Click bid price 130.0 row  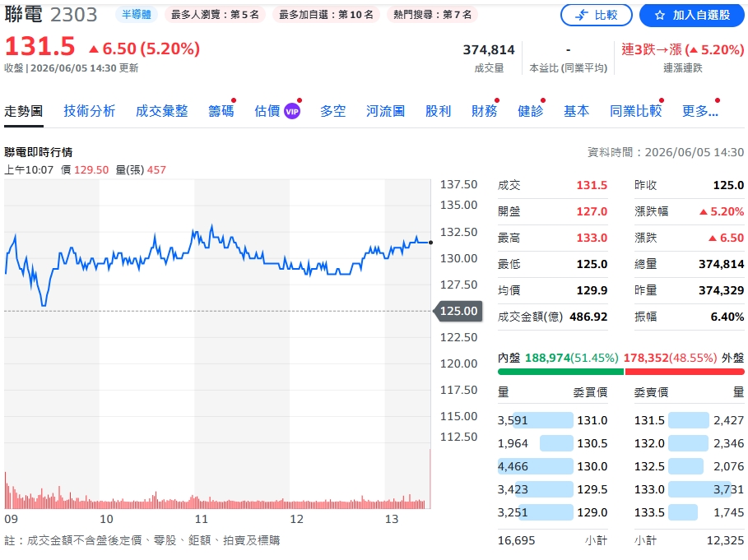tap(552, 466)
